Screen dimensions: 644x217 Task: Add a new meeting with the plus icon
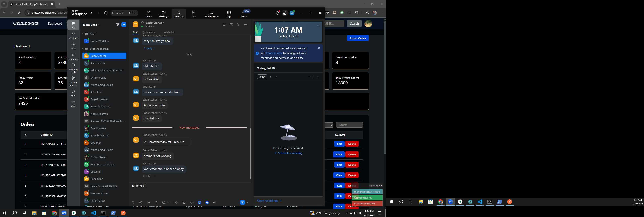(317, 77)
